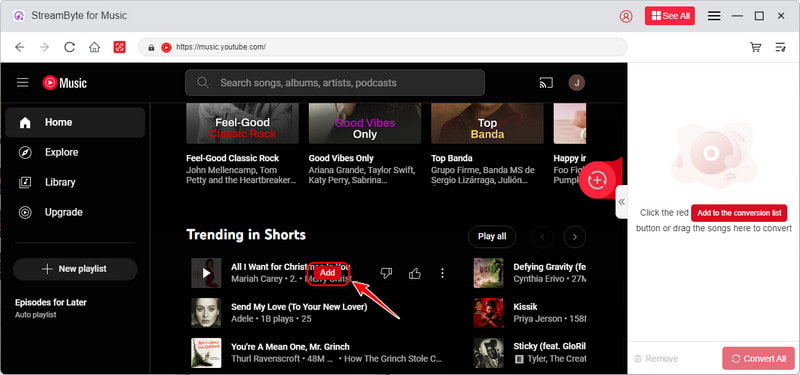The image size is (800, 375).
Task: Open the Feel-Good Classic Rock thumbnail
Action: coord(242,123)
